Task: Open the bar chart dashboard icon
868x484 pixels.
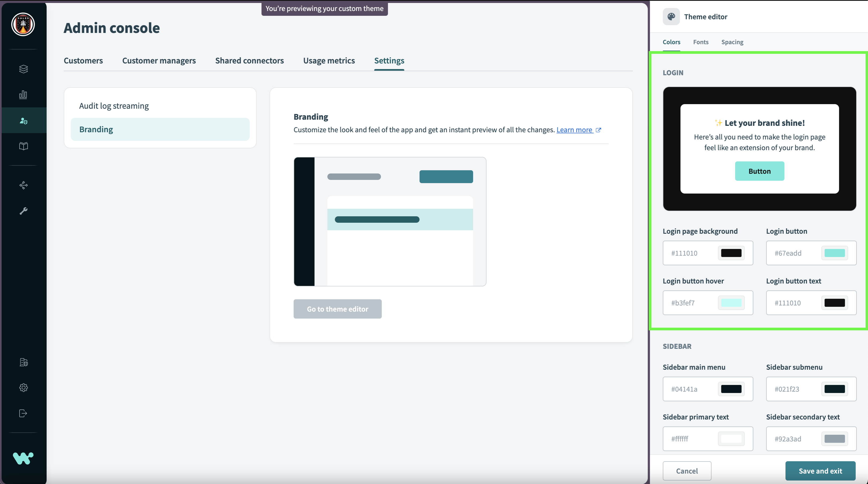Action: click(23, 95)
